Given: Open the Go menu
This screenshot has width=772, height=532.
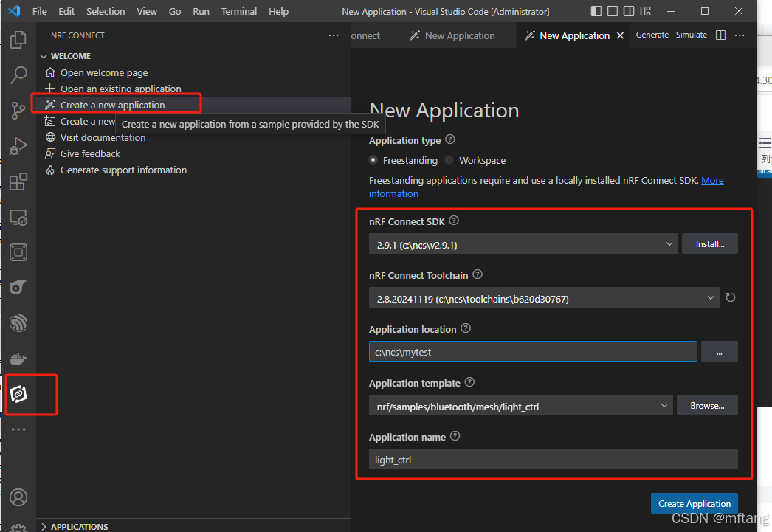Looking at the screenshot, I should 175,11.
